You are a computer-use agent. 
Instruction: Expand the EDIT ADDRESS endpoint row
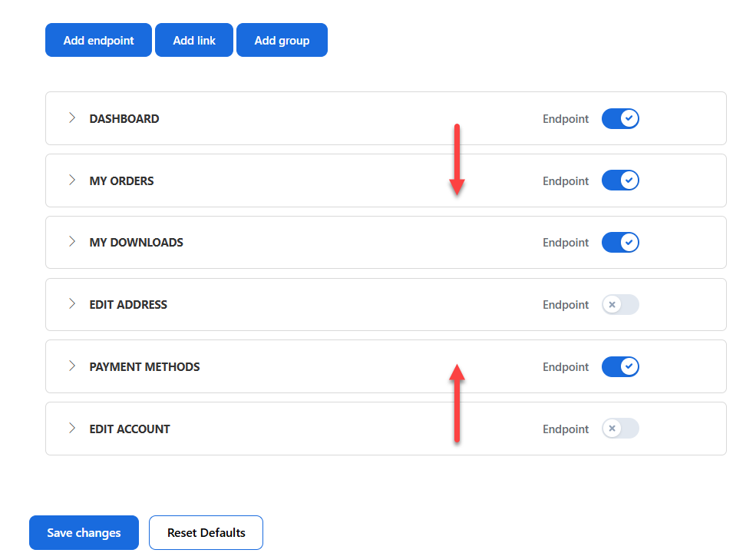click(x=71, y=304)
